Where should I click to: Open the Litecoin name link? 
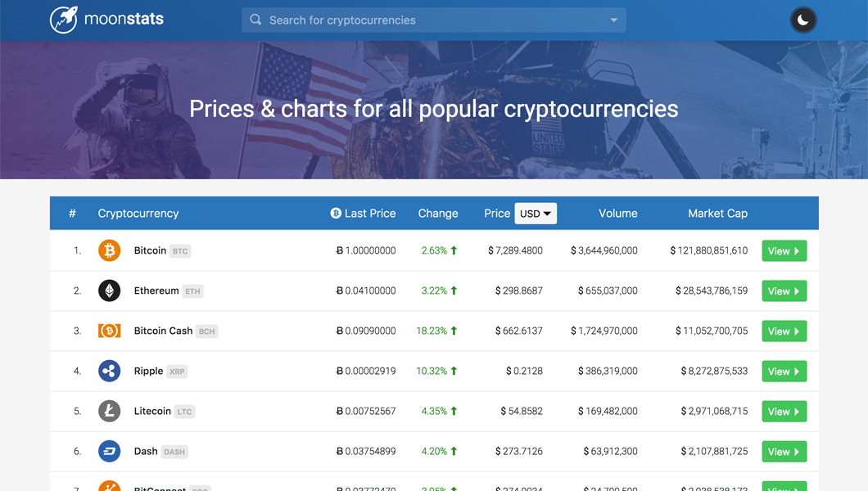(x=152, y=412)
